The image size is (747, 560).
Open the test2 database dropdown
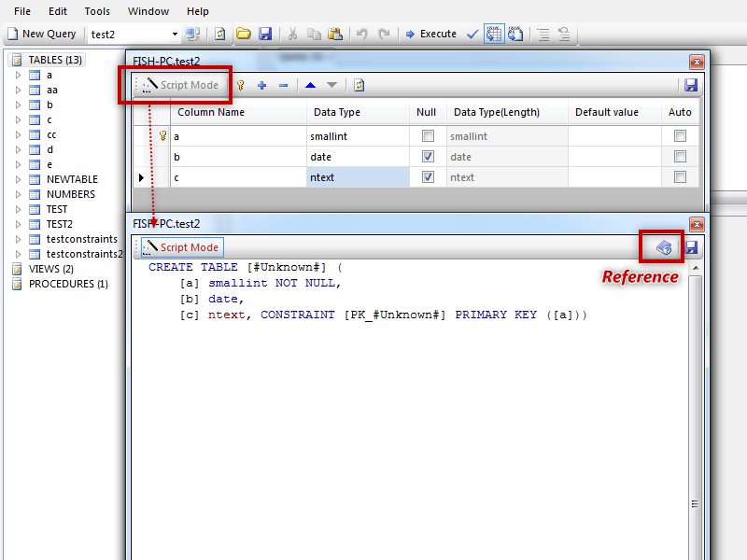pyautogui.click(x=175, y=34)
